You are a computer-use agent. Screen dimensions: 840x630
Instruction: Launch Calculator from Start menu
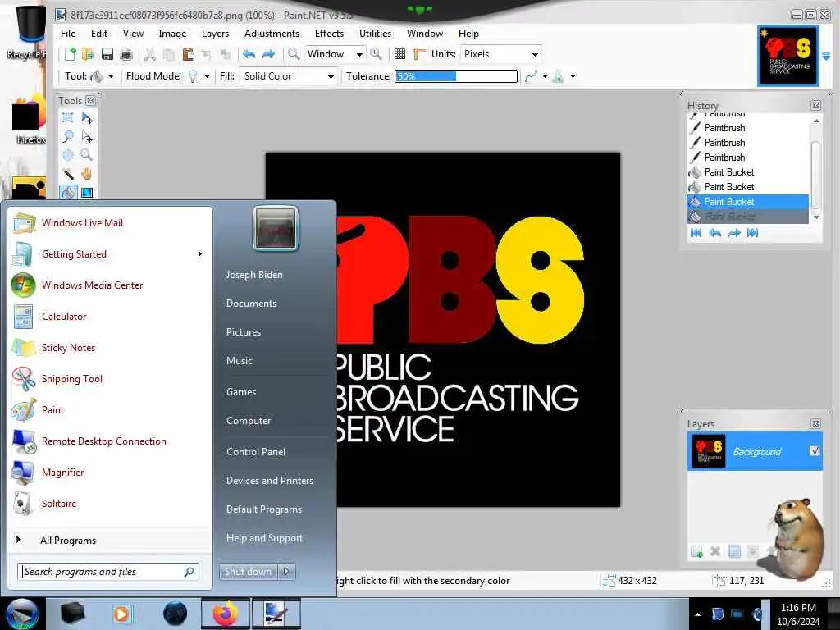click(x=64, y=317)
